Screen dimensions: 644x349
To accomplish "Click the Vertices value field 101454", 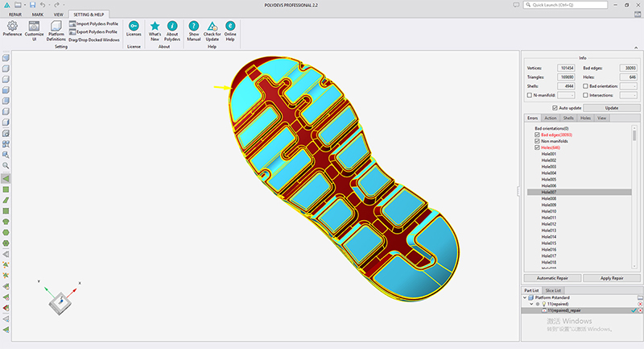I will click(x=566, y=68).
